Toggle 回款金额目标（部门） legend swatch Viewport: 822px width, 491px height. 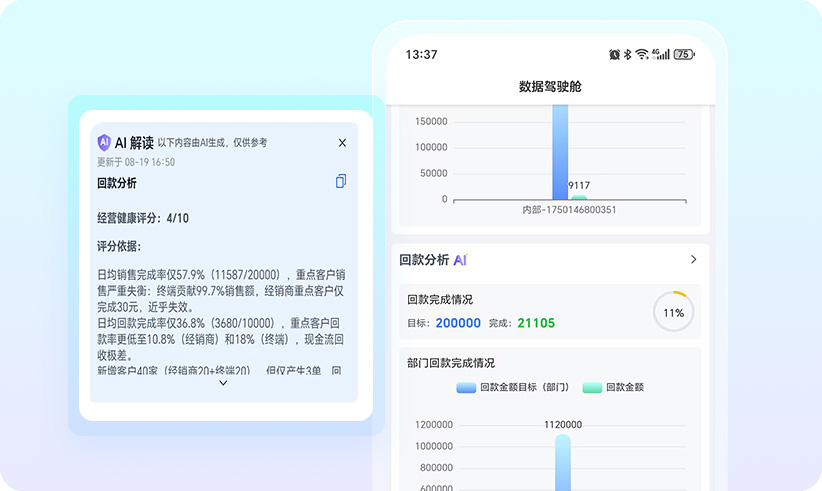coord(466,387)
